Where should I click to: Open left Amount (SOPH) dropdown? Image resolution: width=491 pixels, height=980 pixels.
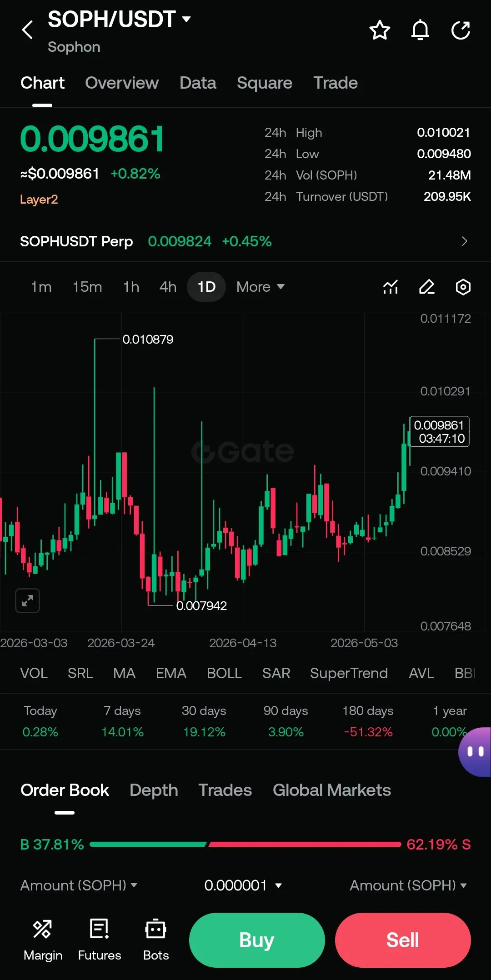(79, 885)
